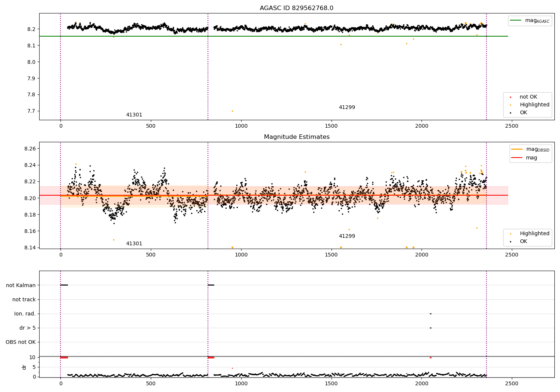Image resolution: width=560 pixels, height=392 pixels.
Task: Click the 'not track' row label
Action: [24, 299]
